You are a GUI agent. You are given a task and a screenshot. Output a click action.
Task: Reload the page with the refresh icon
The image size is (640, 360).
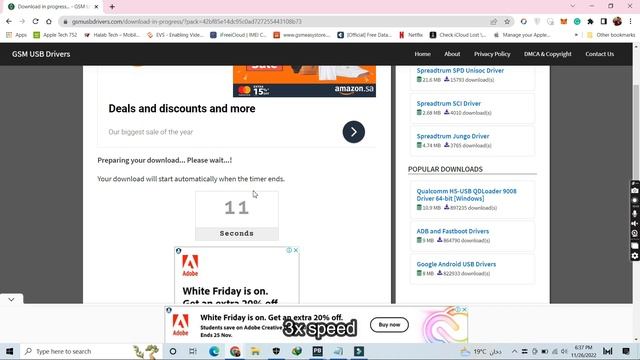(x=36, y=21)
